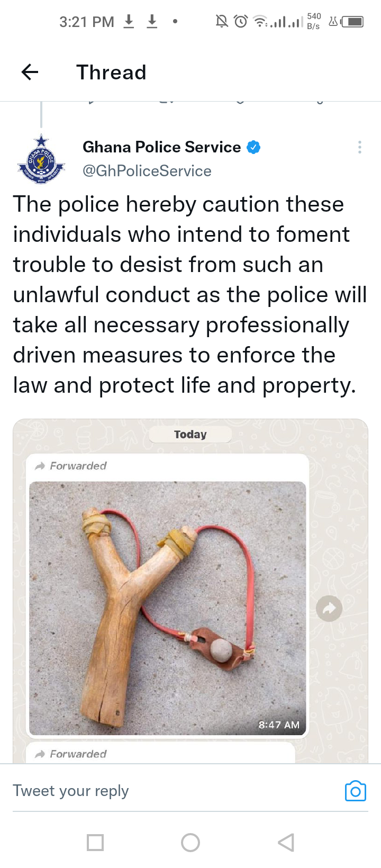This screenshot has height=868, width=381.
Task: Open the @GhPoliceService handle
Action: point(147,171)
